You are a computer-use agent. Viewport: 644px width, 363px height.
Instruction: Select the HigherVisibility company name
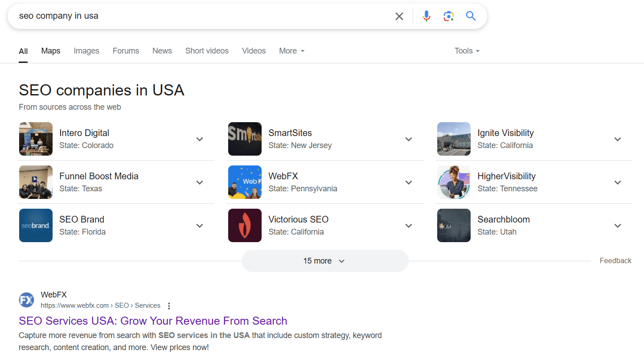click(x=506, y=176)
